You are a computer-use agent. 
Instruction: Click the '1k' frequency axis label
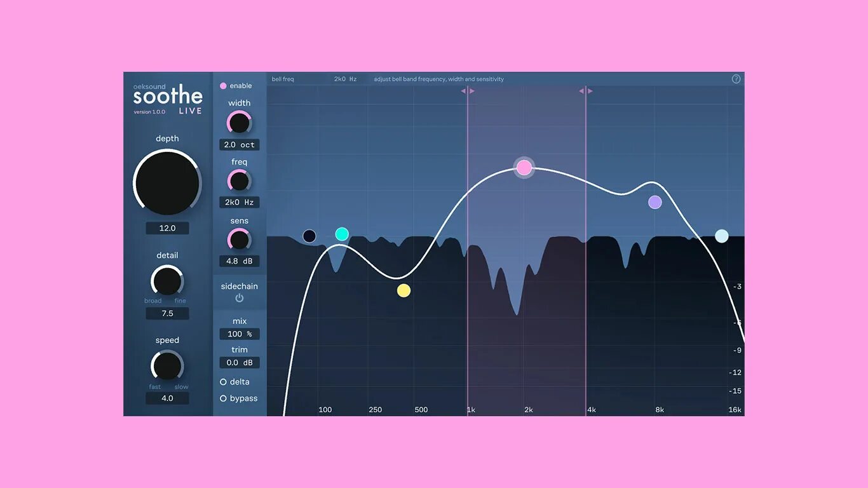(x=471, y=410)
